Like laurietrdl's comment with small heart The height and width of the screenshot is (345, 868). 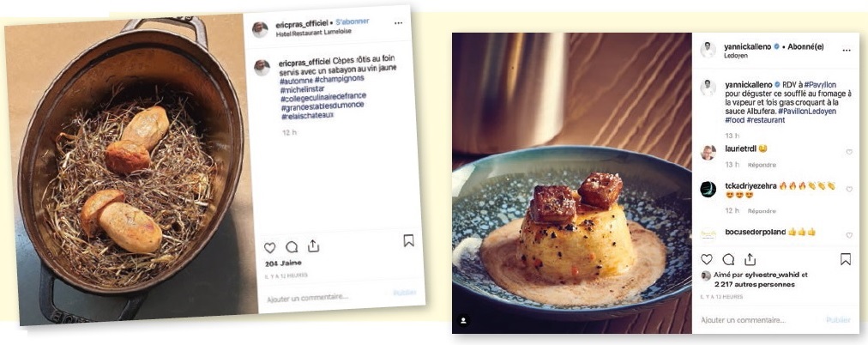point(849,152)
